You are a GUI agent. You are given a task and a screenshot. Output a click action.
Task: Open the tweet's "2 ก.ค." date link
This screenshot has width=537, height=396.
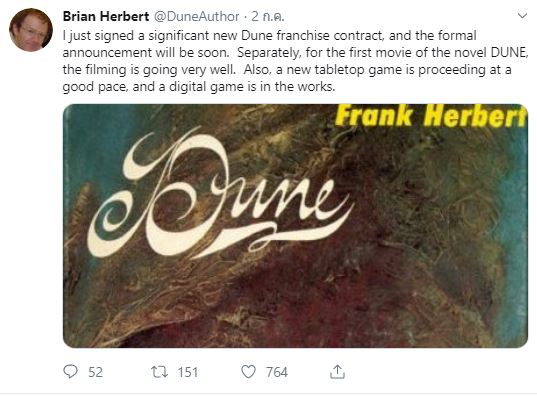[x=267, y=16]
